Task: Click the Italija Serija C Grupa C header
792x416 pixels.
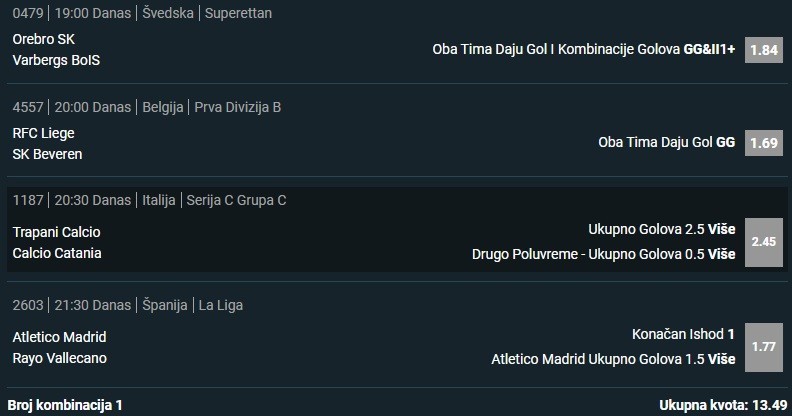Action: click(149, 200)
